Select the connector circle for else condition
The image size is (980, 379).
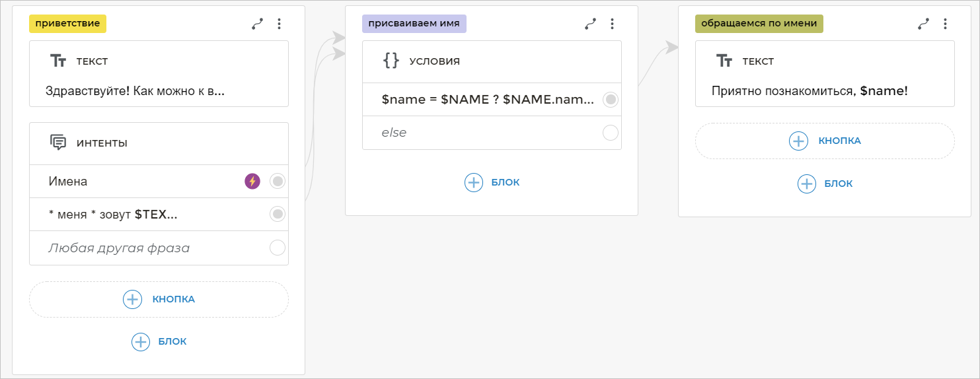(611, 133)
